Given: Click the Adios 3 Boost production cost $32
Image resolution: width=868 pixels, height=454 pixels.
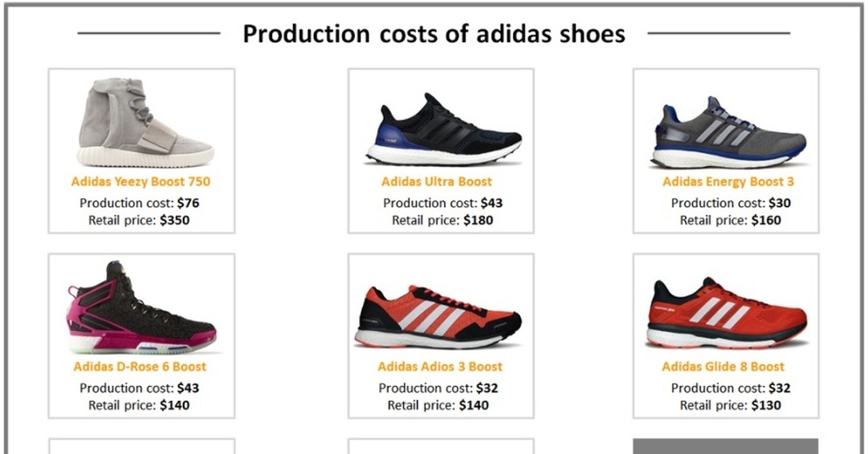Looking at the screenshot, I should (x=487, y=388).
